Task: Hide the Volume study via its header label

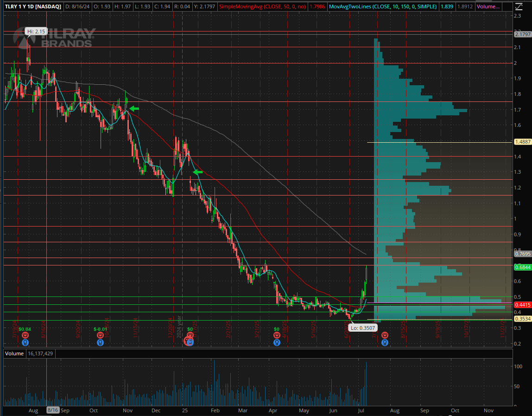Action: pos(14,353)
